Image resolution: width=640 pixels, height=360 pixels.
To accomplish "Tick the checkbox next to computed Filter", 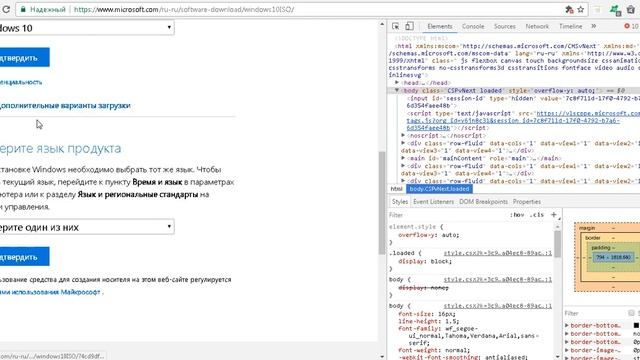I will point(631,313).
